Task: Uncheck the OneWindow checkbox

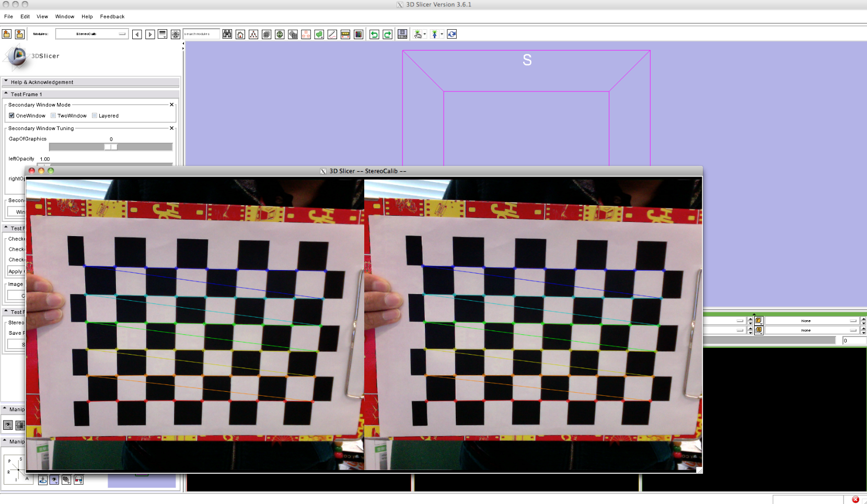Action: point(11,116)
